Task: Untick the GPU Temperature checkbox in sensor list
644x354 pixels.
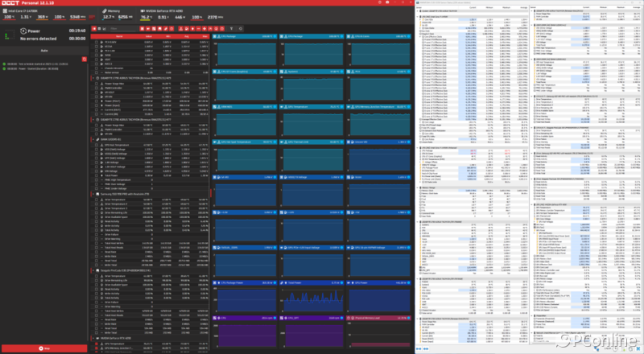Action: [97, 344]
